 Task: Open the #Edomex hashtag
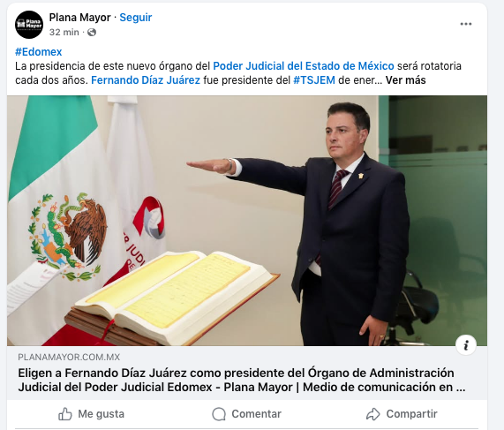click(x=39, y=52)
